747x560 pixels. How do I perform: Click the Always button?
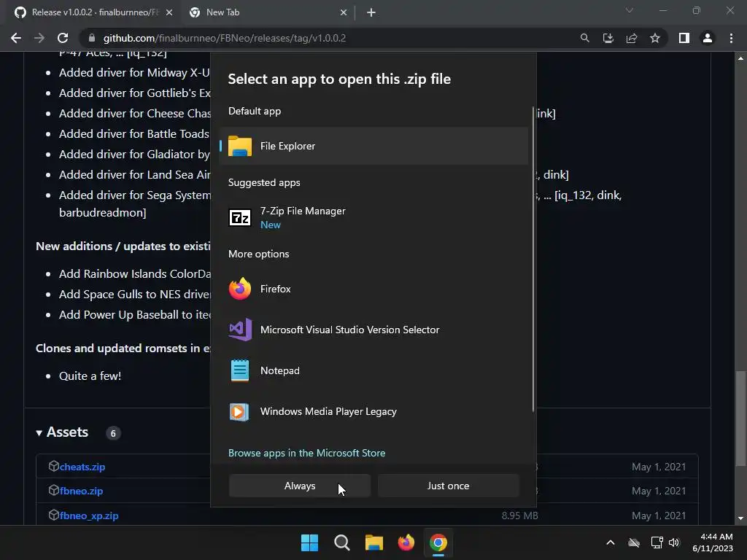coord(300,486)
